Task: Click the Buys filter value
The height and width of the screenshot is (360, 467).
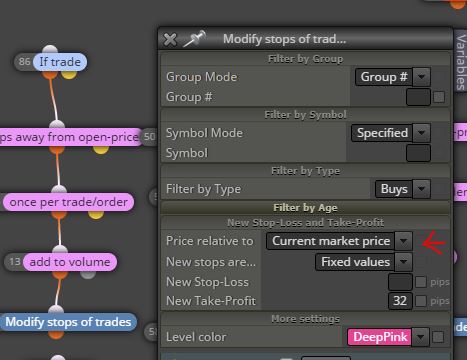Action: click(x=394, y=189)
